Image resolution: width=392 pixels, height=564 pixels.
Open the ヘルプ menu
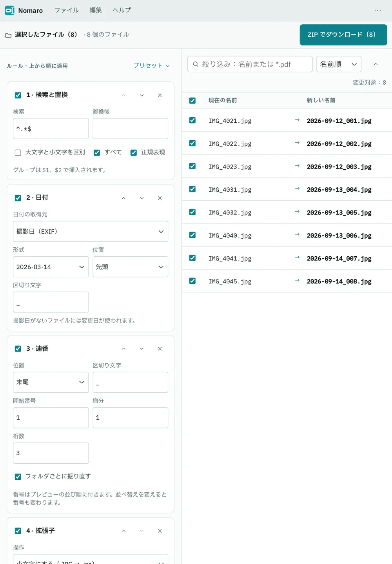122,10
